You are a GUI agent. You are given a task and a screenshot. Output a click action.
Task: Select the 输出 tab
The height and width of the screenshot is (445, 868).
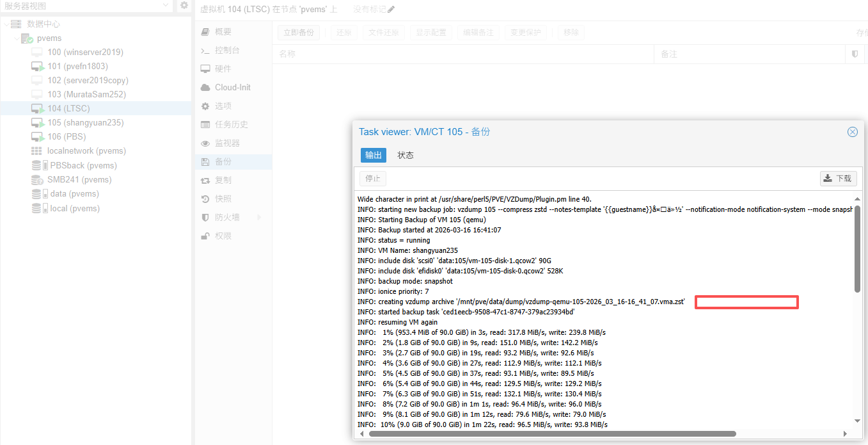(373, 155)
